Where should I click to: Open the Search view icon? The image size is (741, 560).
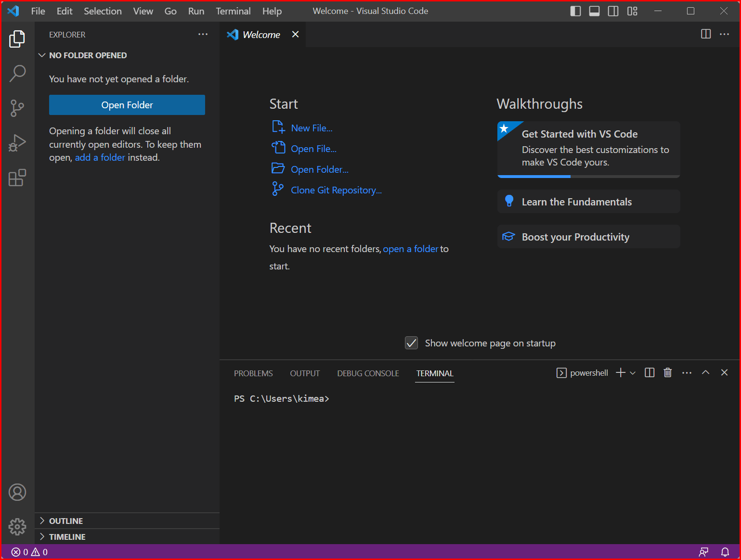17,74
